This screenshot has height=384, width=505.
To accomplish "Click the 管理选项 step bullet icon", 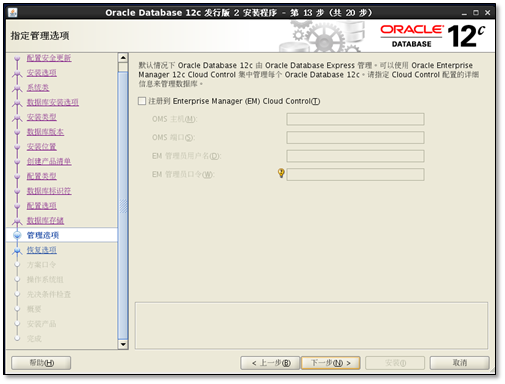I will click(17, 235).
